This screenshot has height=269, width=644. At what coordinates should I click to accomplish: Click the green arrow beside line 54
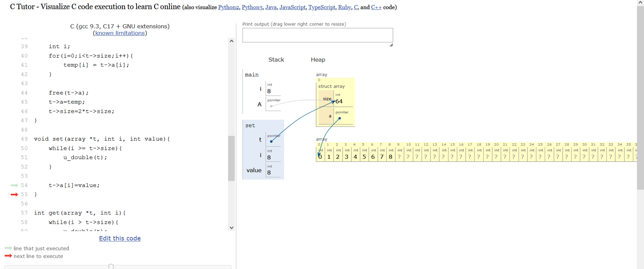click(14, 185)
